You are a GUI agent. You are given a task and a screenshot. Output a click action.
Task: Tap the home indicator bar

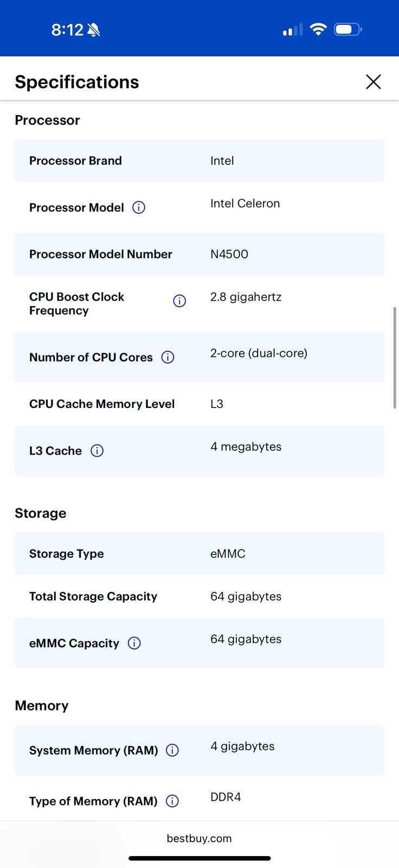tap(200, 858)
